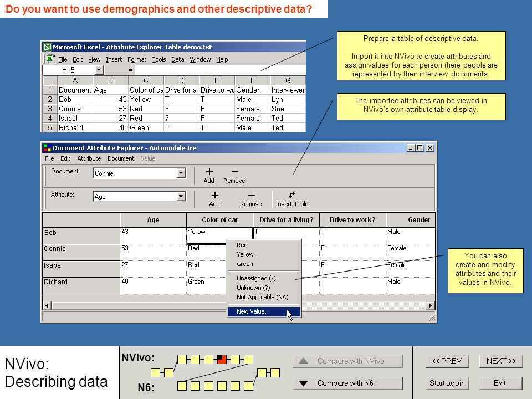Open the Attribute combo box showing Age
Viewport: 532px width, 399px height.
point(181,196)
